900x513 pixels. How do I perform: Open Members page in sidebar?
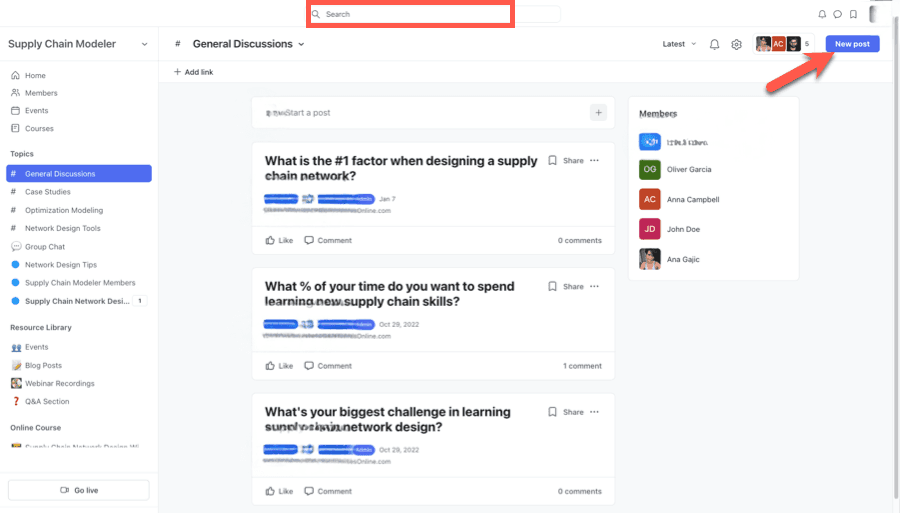41,93
